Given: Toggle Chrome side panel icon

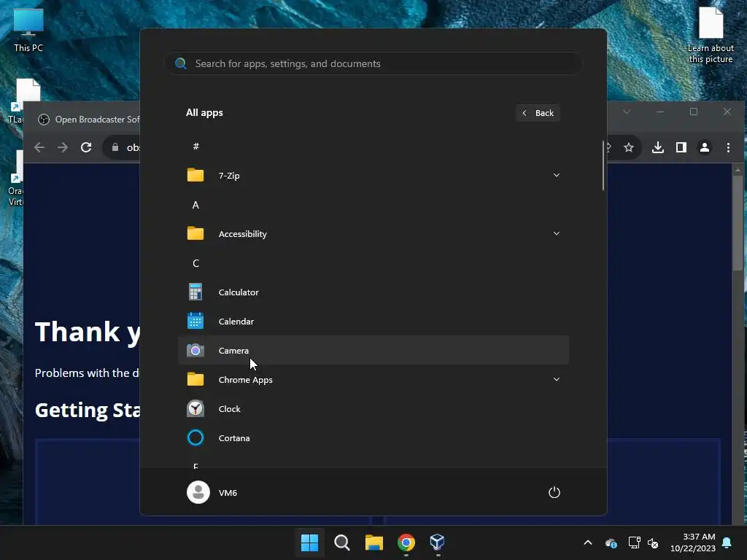Looking at the screenshot, I should (681, 147).
